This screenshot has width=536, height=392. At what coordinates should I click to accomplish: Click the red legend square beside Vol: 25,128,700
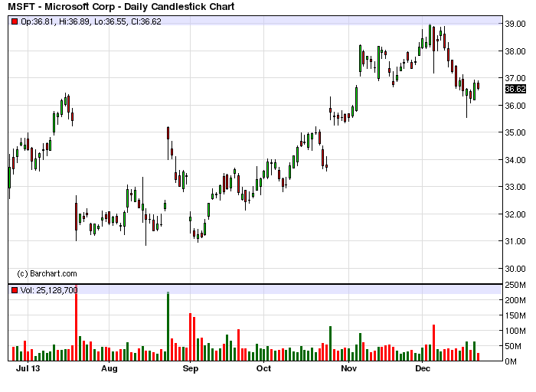(15, 290)
